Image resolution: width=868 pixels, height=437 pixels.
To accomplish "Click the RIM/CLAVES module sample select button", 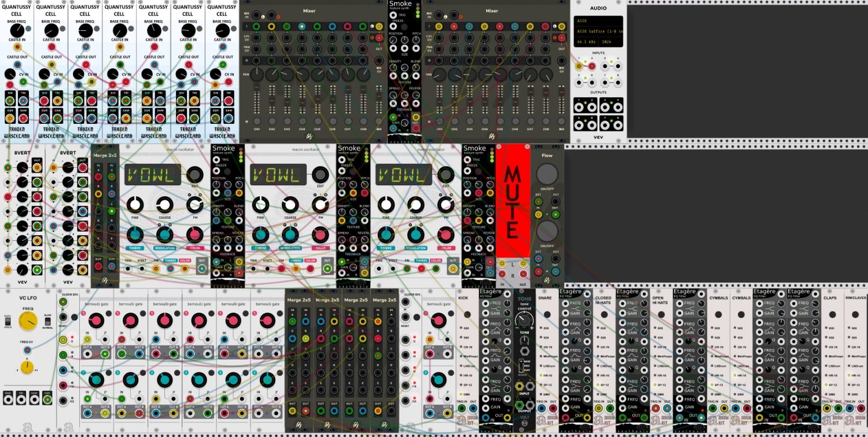I will coord(855,314).
